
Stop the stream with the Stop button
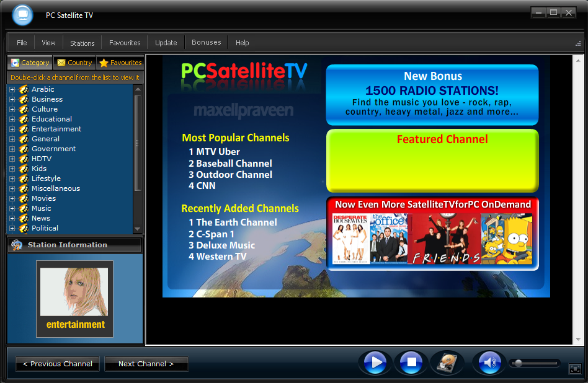(411, 363)
